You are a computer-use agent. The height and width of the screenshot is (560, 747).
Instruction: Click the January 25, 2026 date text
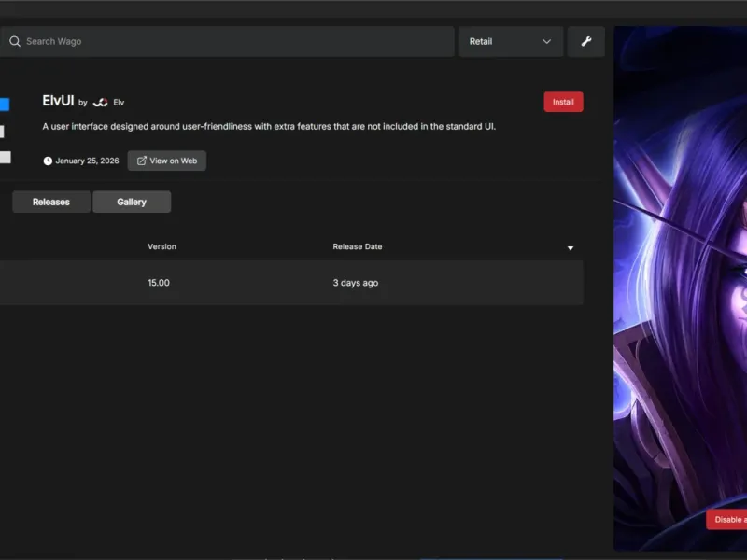87,161
